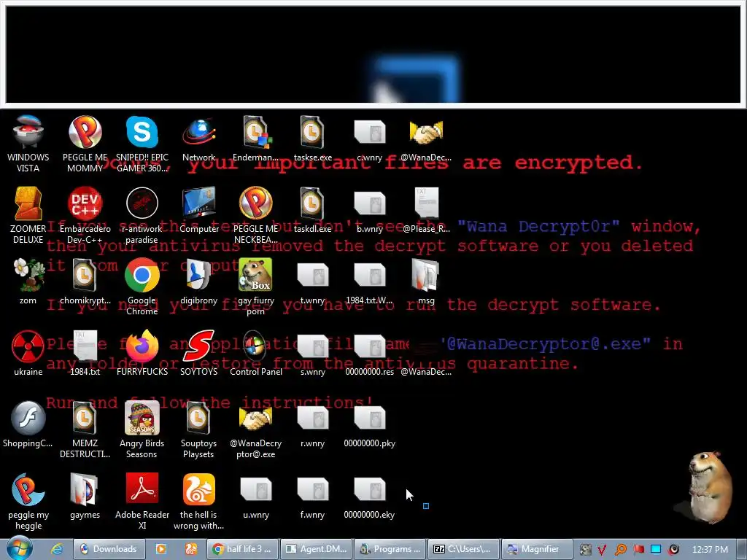Select MEMZ DESTRUCTI... icon
The height and width of the screenshot is (560, 747).
pos(85,429)
